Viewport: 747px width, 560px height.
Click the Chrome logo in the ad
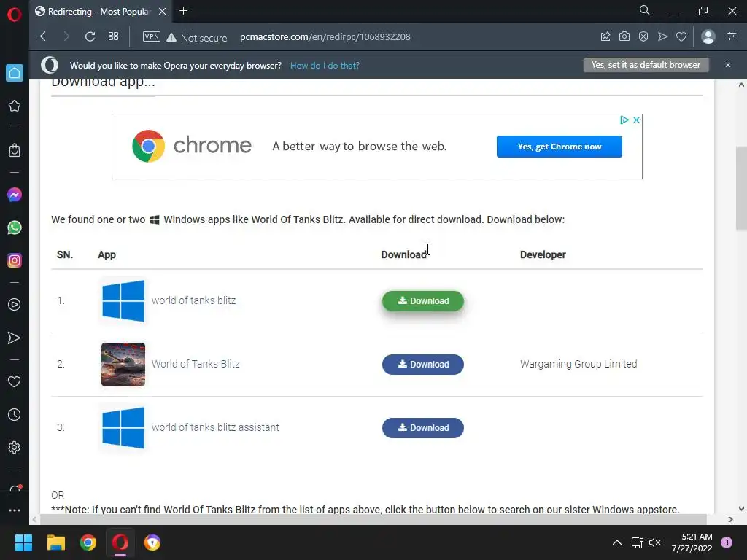[x=148, y=146]
